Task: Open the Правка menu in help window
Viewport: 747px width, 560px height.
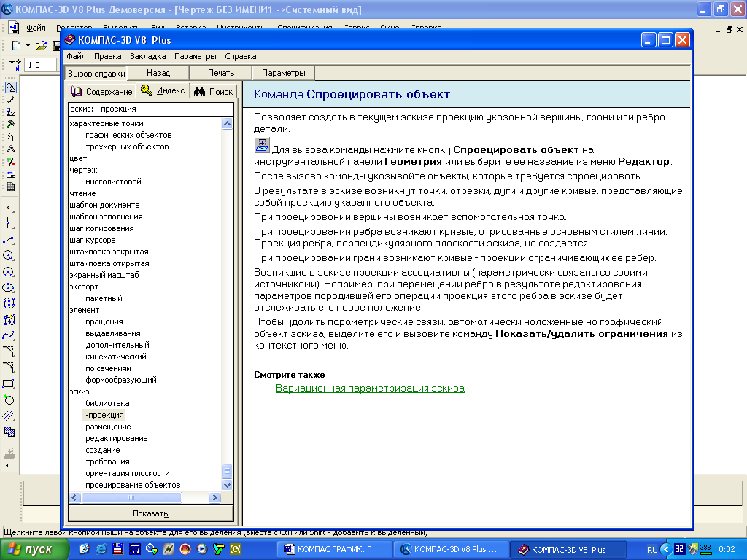Action: pos(108,56)
